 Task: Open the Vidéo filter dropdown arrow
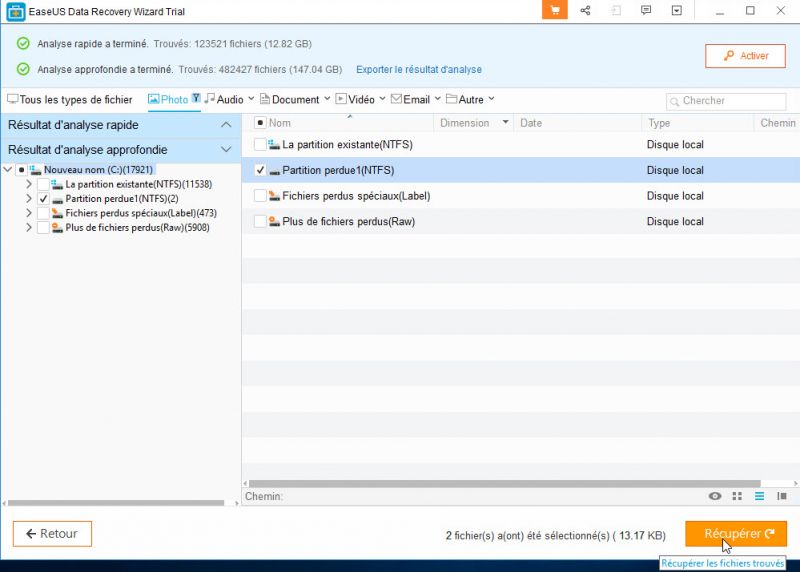(x=382, y=99)
